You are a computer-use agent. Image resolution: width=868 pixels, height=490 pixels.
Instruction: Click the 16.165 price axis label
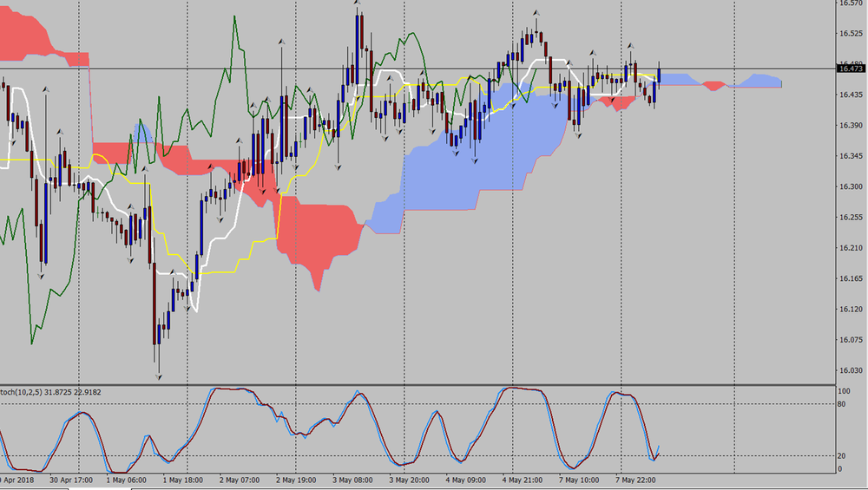[851, 278]
